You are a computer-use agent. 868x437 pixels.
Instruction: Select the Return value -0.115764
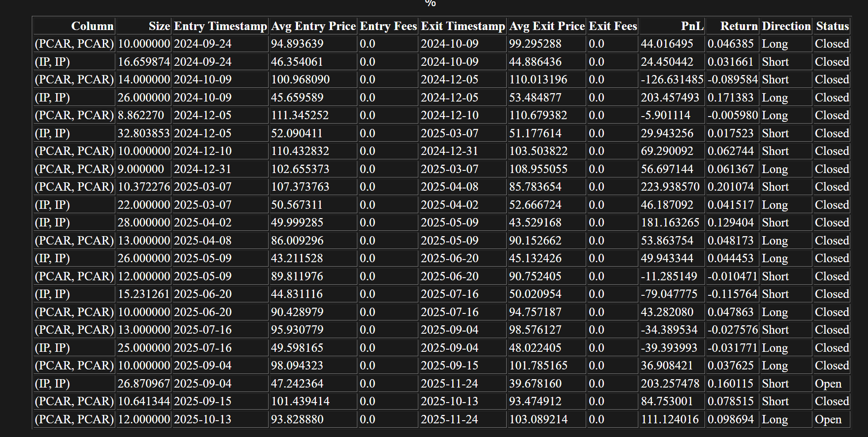tap(732, 294)
